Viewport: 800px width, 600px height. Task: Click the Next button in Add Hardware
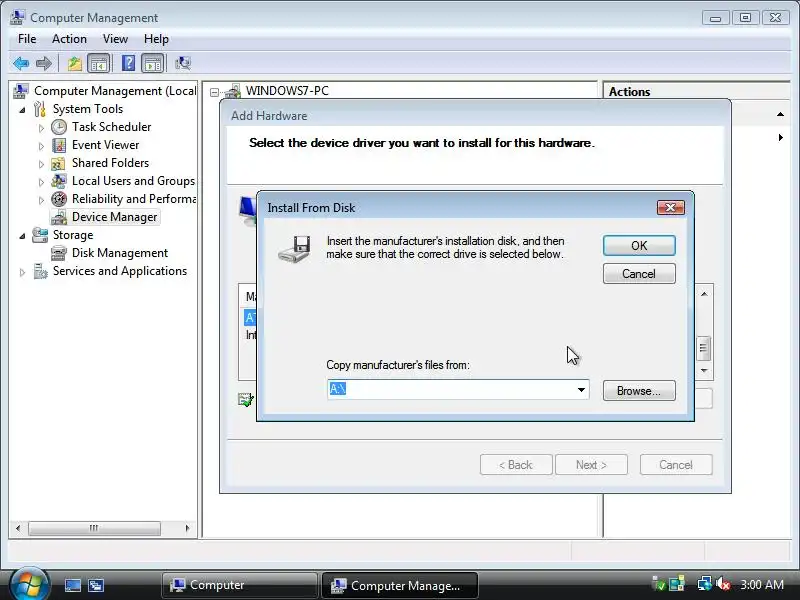click(x=591, y=465)
